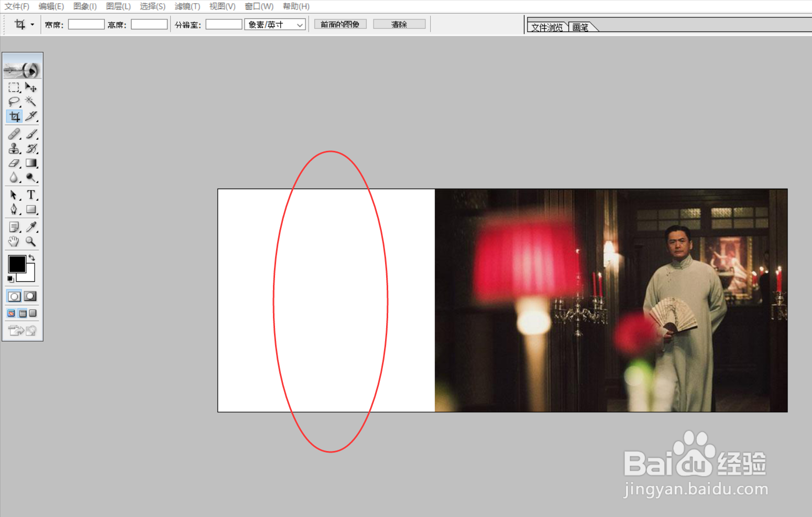
Task: Click the 清除 button
Action: pyautogui.click(x=399, y=24)
